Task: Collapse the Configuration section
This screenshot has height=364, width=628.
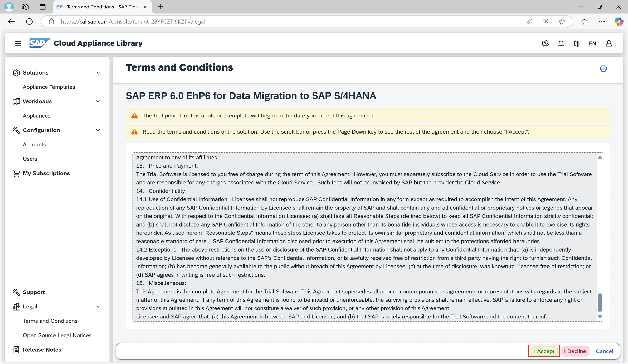Action: [98, 130]
